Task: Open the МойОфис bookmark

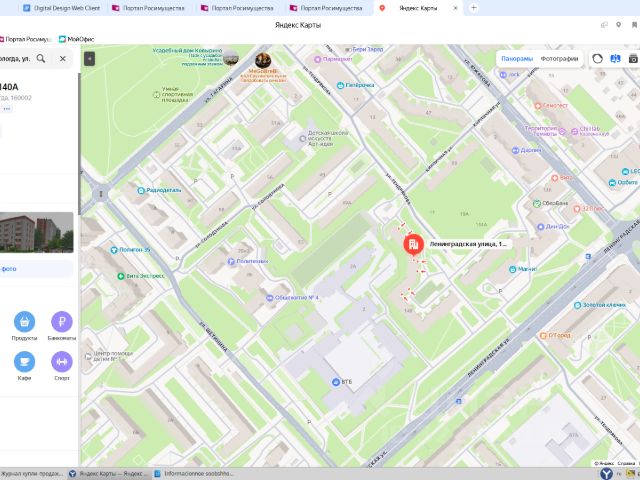Action: [76, 39]
